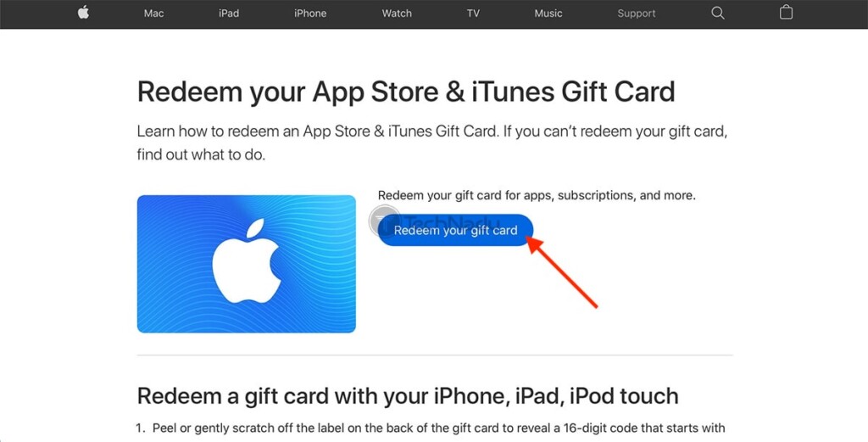The height and width of the screenshot is (442, 868).
Task: Go to the iPad section
Action: pos(229,14)
